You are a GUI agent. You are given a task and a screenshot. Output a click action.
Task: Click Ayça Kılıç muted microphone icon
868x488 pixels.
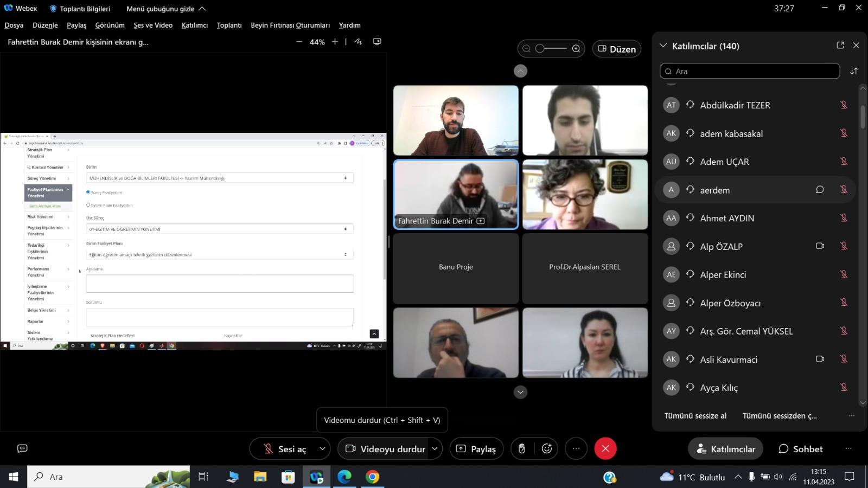click(x=844, y=387)
